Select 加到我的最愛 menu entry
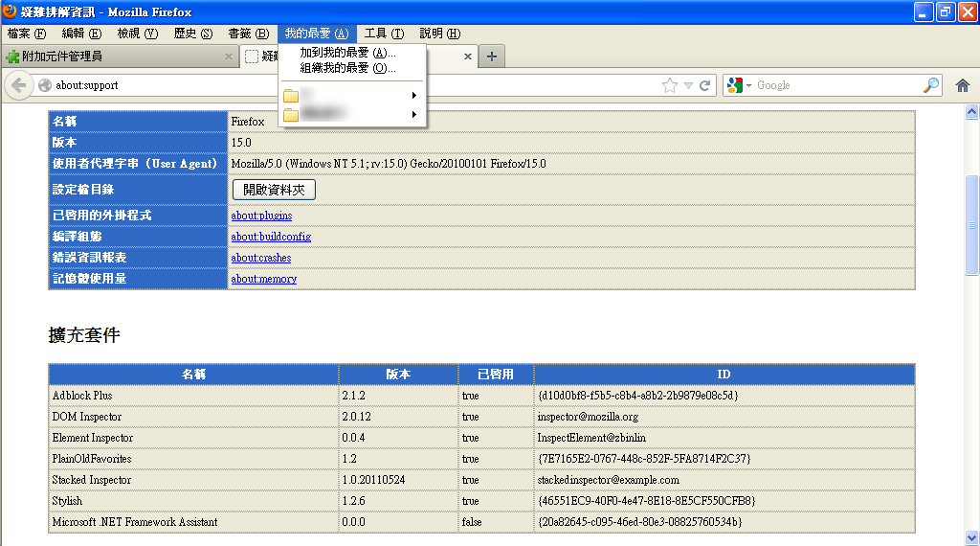 (347, 53)
